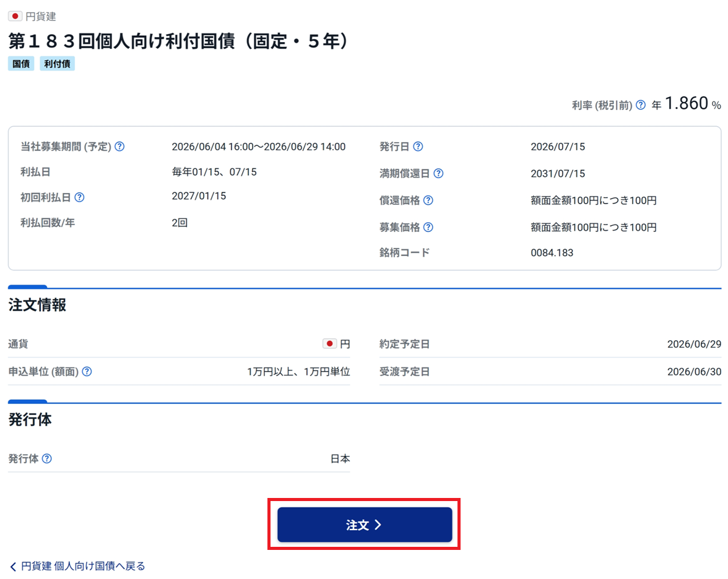Screen dimensions: 728x579
Task: Click the 利払回数/年 label
Action: tap(48, 223)
